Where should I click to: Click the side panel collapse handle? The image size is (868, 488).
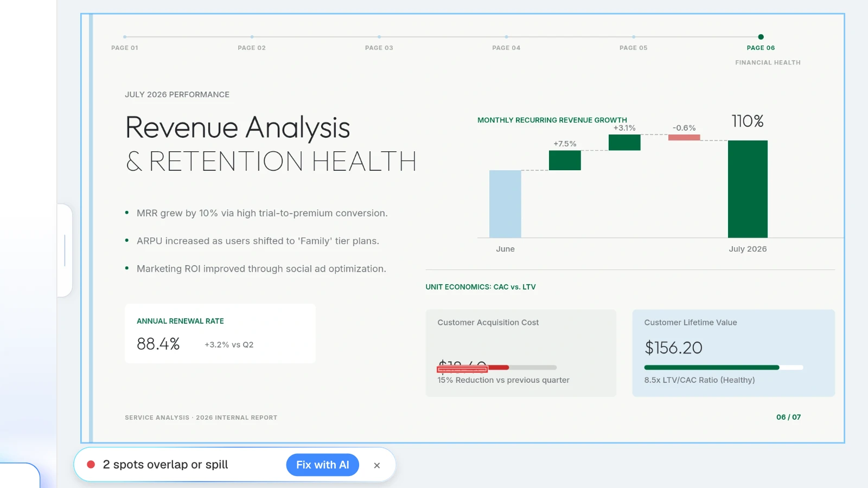coord(65,251)
